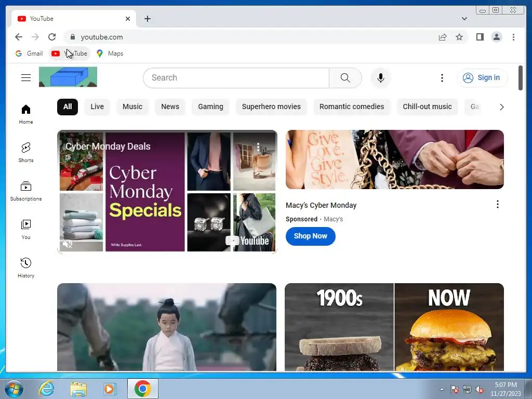
Task: Click into YouTube Search field
Action: 236,78
